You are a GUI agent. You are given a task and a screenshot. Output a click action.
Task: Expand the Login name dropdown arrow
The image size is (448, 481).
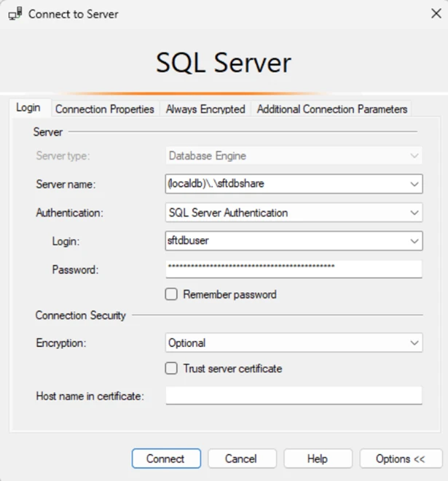(x=414, y=240)
